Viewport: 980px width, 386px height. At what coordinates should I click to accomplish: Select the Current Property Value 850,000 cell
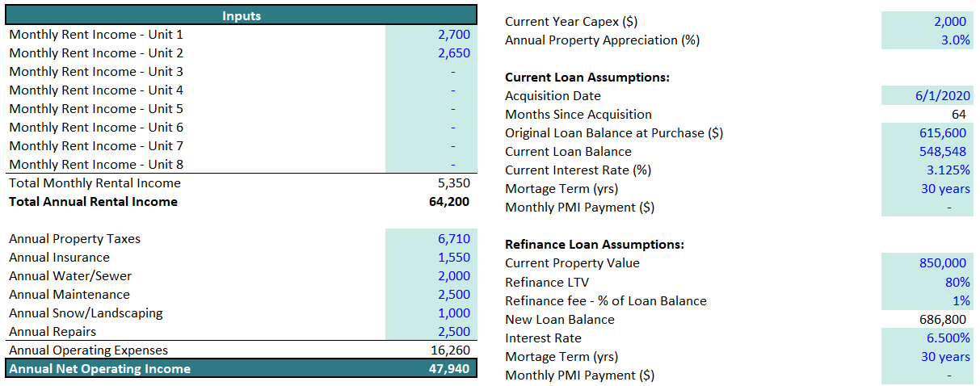[x=927, y=263]
